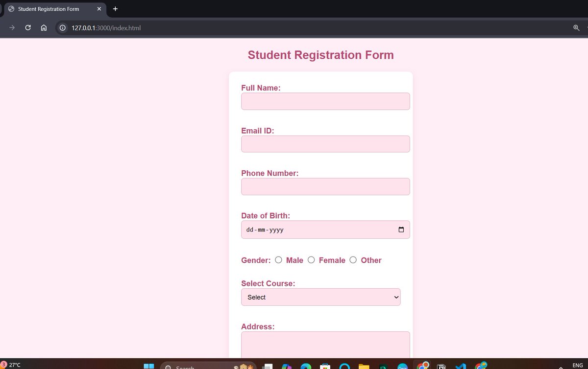Screen dimensions: 588x369
Task: Open the Copilot icon in the taskbar
Action: [x=287, y=366]
